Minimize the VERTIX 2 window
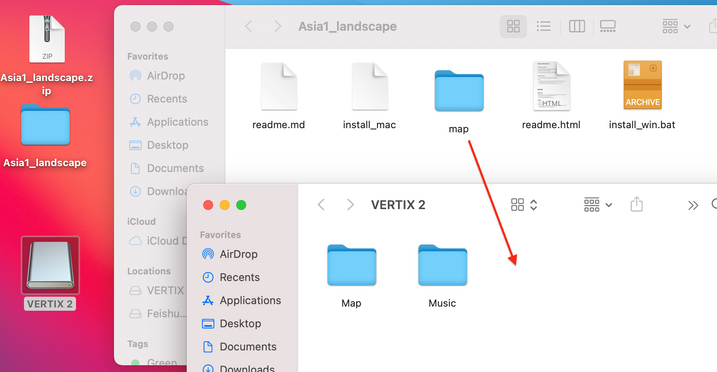717x372 pixels. 225,205
